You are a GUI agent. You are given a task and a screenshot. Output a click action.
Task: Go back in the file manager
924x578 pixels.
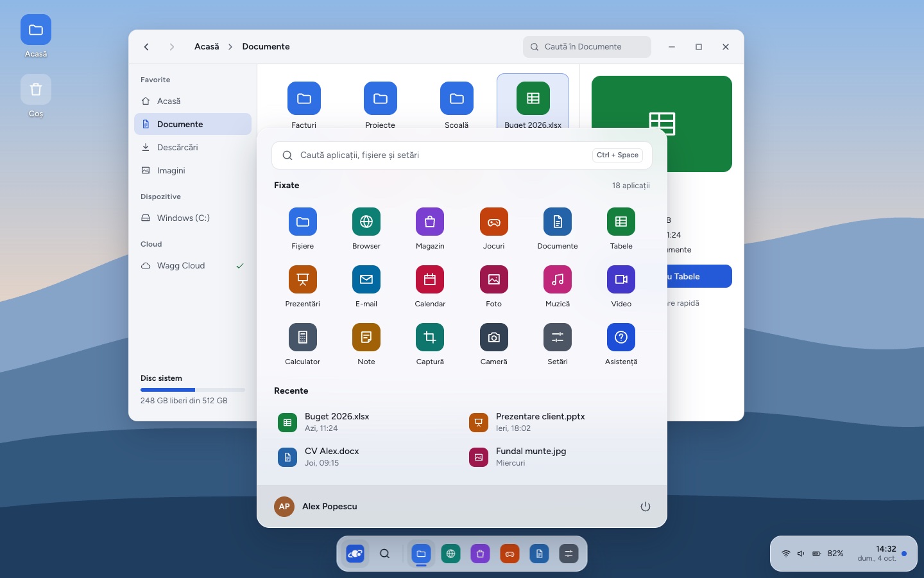pyautogui.click(x=147, y=47)
